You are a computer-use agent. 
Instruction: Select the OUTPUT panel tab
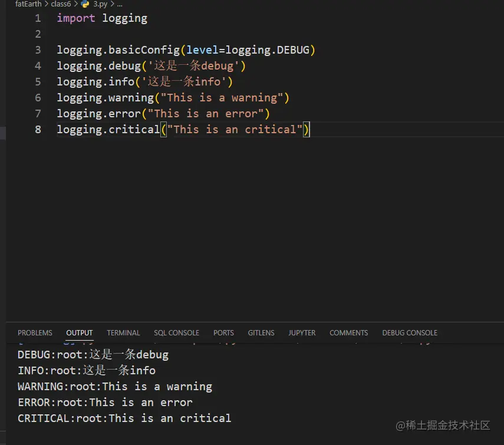(80, 333)
